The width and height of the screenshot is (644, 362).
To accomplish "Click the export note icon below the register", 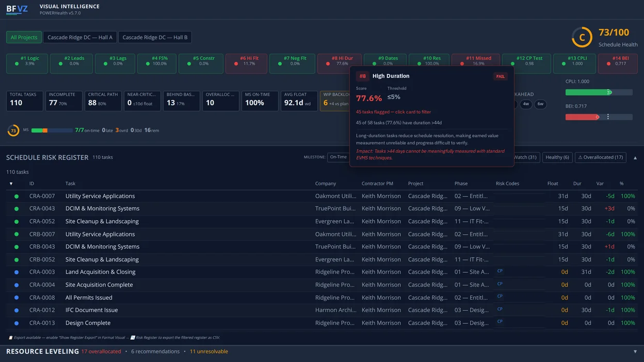I will tap(10, 338).
